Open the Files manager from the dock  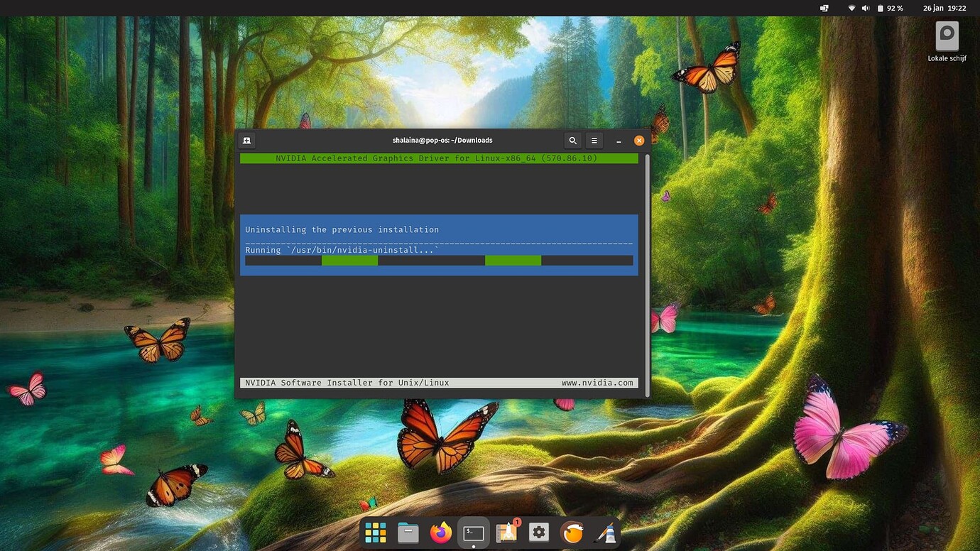(408, 532)
